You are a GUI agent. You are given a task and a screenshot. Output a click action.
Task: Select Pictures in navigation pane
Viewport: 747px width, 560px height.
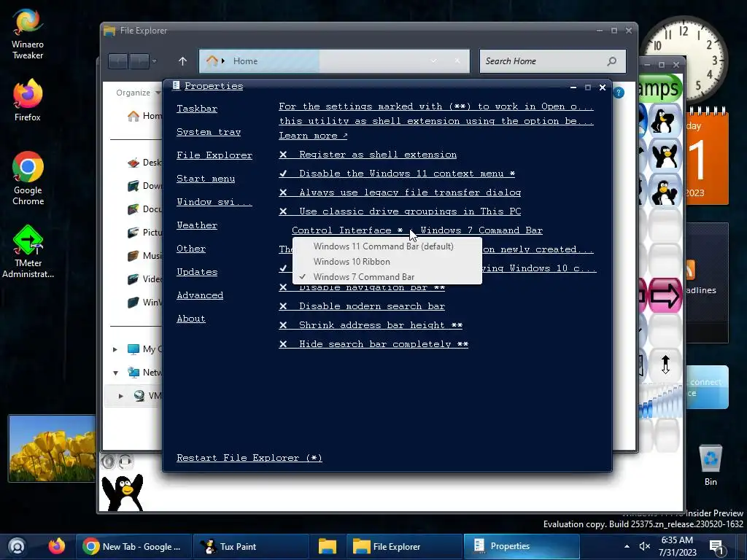[144, 233]
